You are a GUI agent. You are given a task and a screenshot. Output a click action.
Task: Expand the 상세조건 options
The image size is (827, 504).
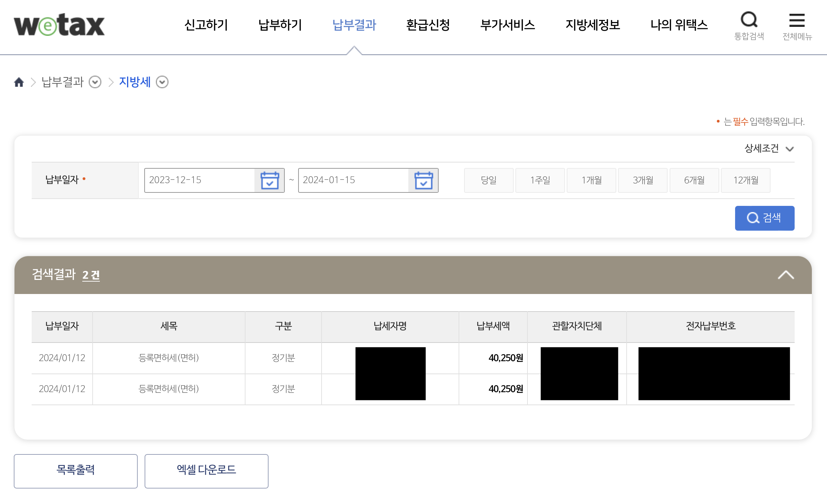pyautogui.click(x=769, y=149)
